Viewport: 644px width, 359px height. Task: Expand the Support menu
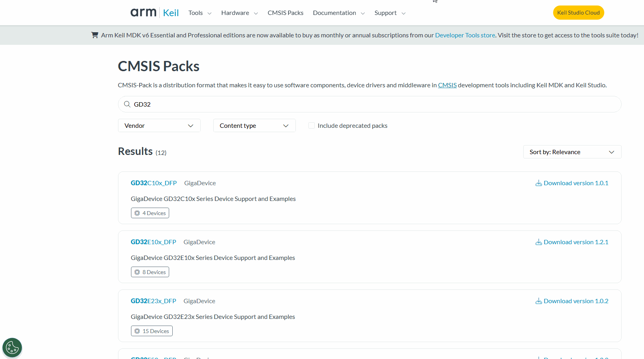(x=390, y=13)
